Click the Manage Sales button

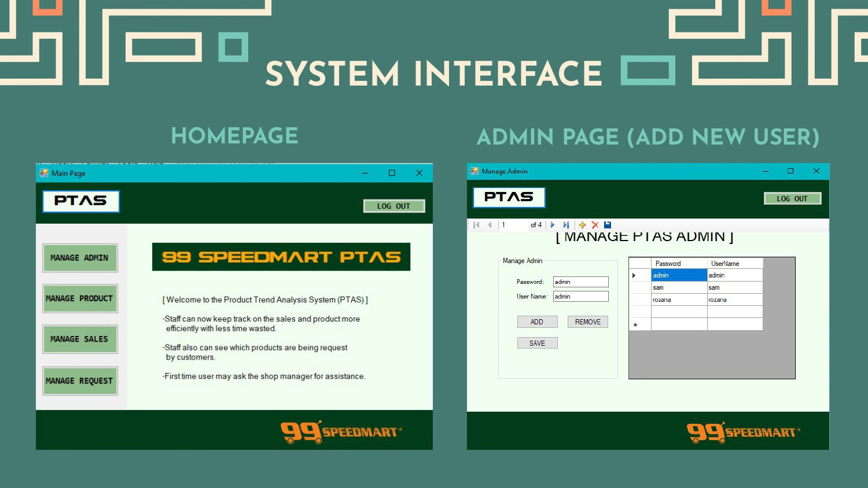tap(80, 339)
